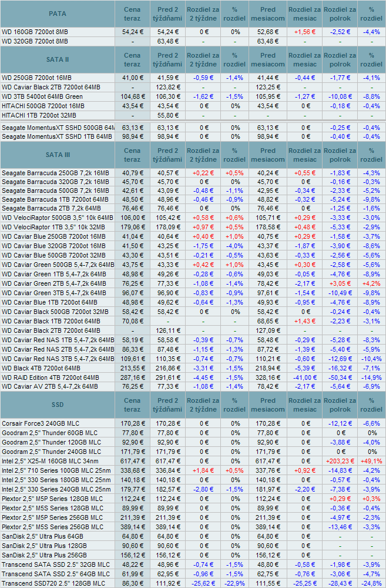Viewport: 386px width, 588px height.
Task: Select WD VelociRaptor 500GB 3,5" 10k name
Action: (58, 218)
